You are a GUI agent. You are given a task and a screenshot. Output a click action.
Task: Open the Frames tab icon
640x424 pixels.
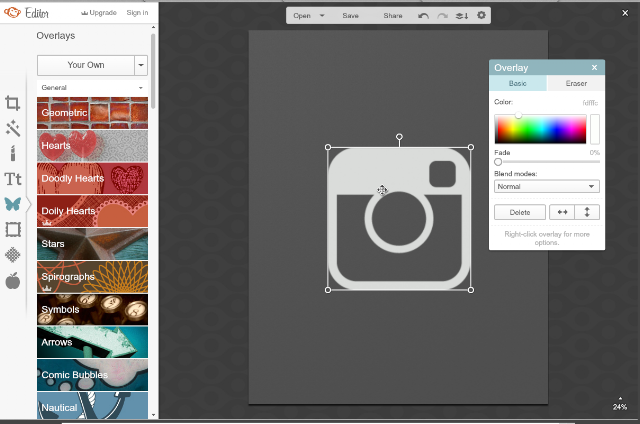point(13,230)
